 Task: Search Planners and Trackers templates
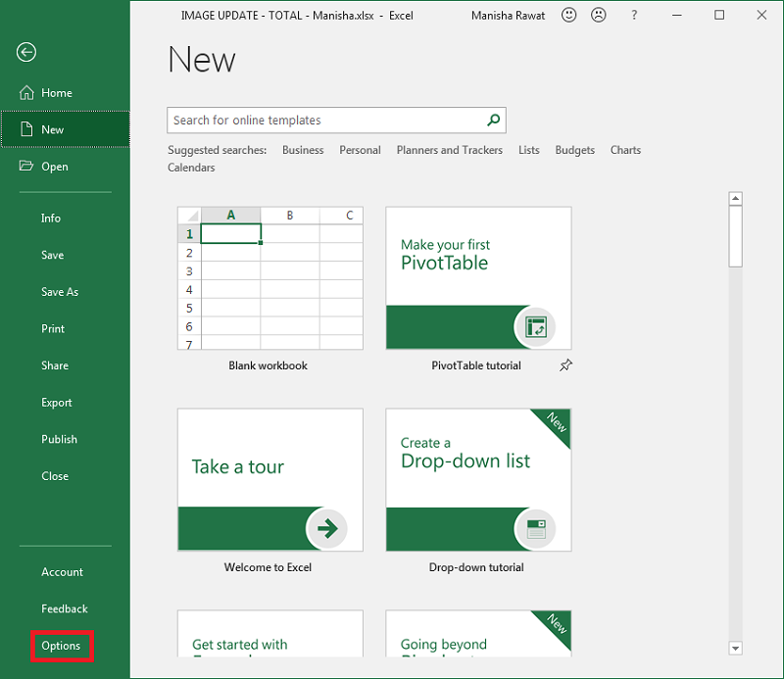tap(450, 150)
